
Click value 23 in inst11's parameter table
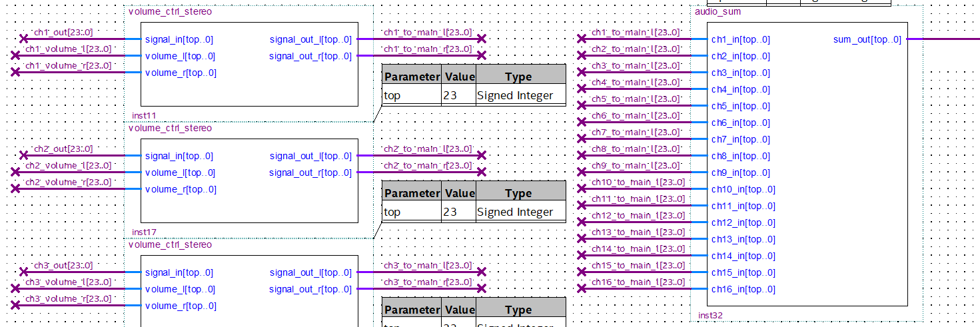pos(450,95)
